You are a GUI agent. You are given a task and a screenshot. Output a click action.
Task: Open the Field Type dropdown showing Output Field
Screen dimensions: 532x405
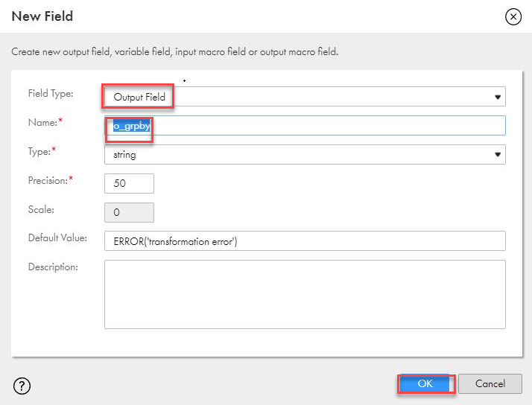(298, 97)
